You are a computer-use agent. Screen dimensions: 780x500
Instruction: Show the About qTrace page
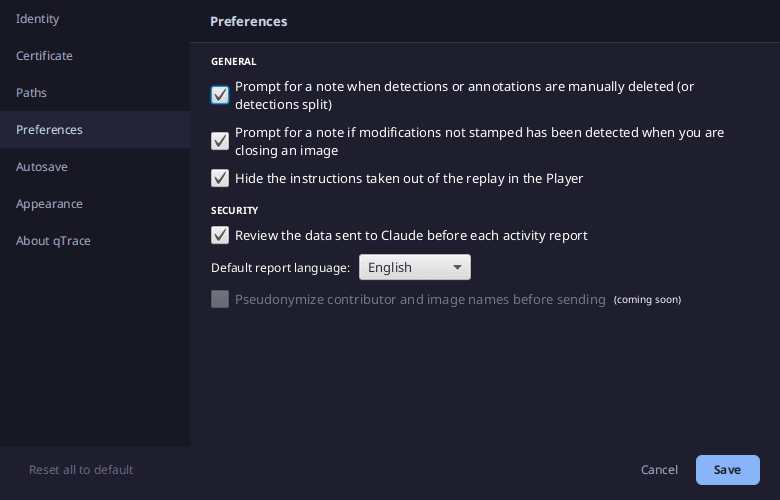tap(95, 241)
